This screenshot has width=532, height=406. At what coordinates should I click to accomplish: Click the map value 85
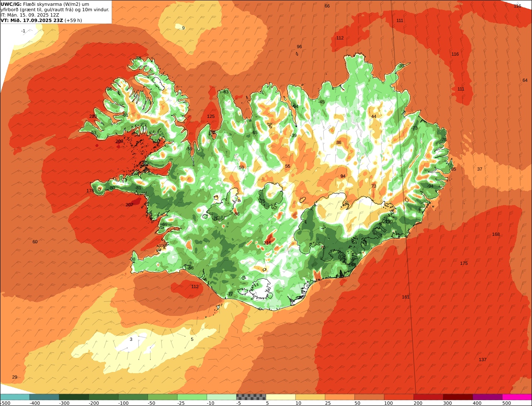[x=453, y=169]
